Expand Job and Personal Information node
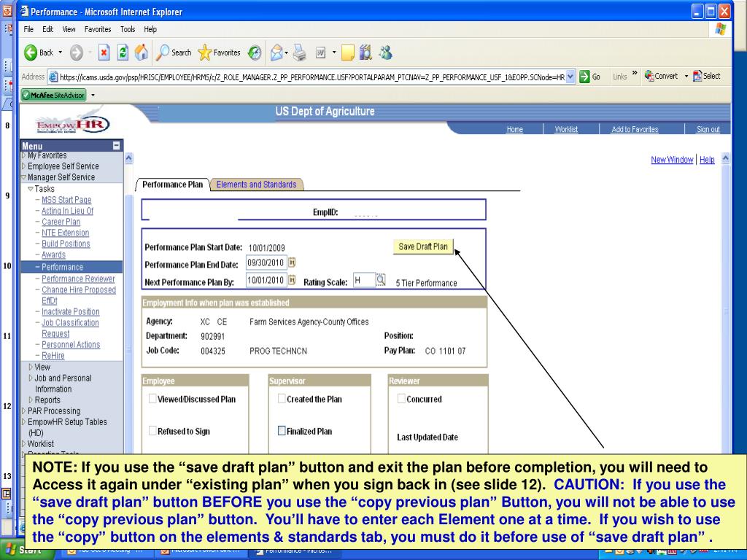Screen dimensions: 747x560 [31, 378]
